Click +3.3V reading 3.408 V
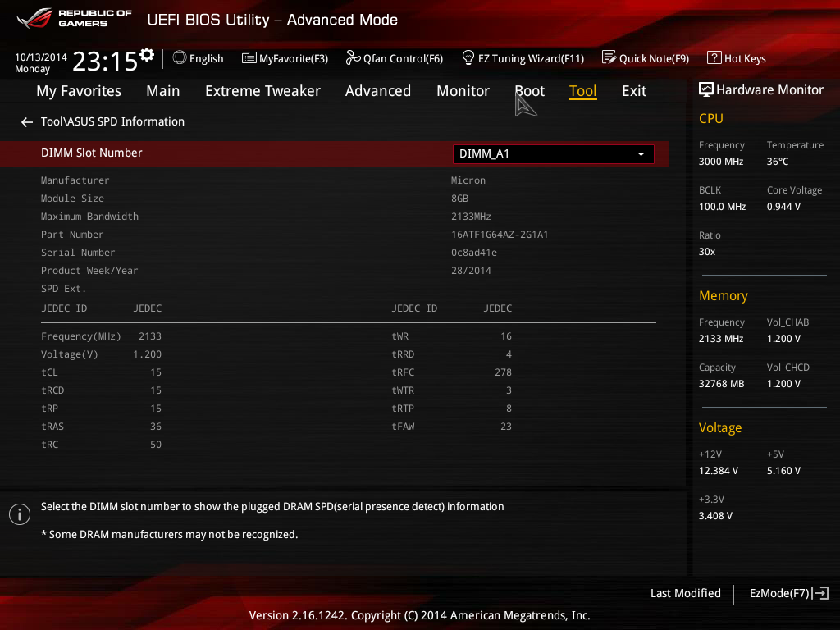The width and height of the screenshot is (840, 630). (715, 516)
